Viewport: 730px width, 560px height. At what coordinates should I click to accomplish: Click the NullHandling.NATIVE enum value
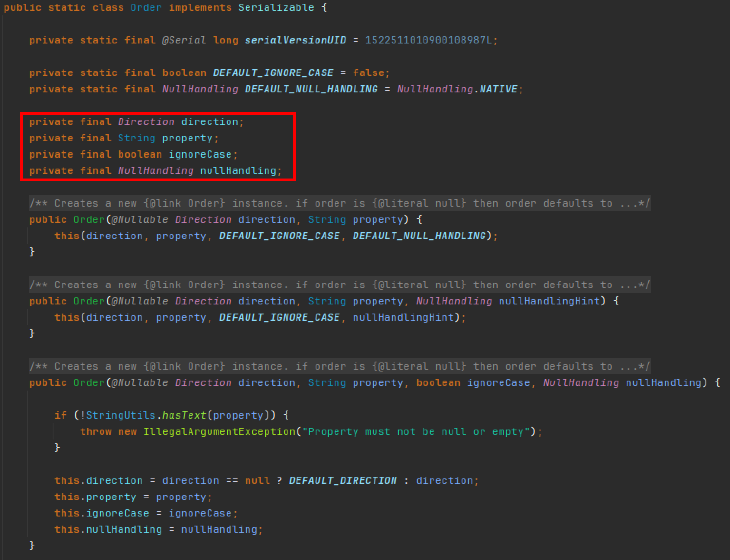point(498,89)
